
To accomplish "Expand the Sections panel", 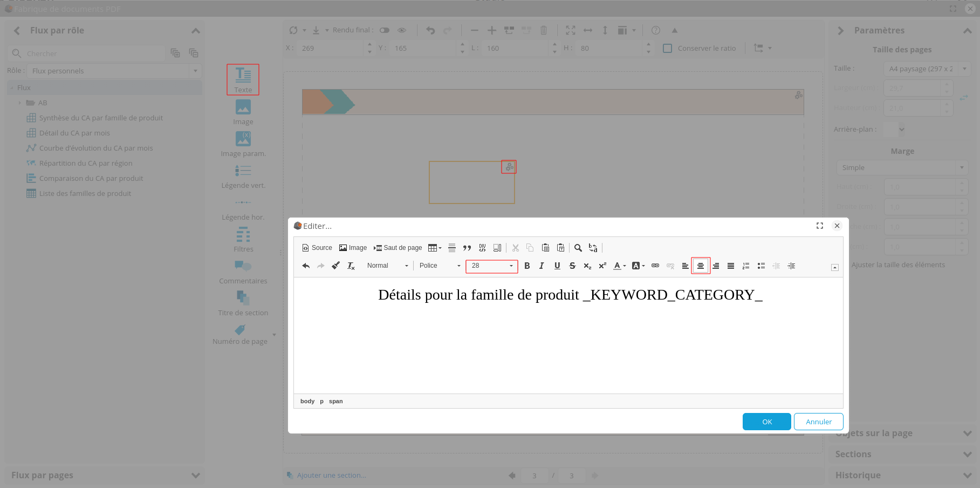I will click(968, 455).
